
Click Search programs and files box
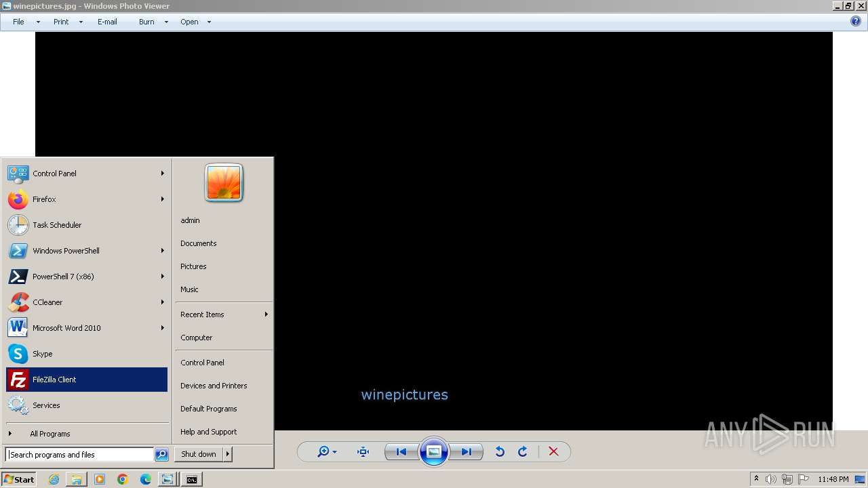79,455
